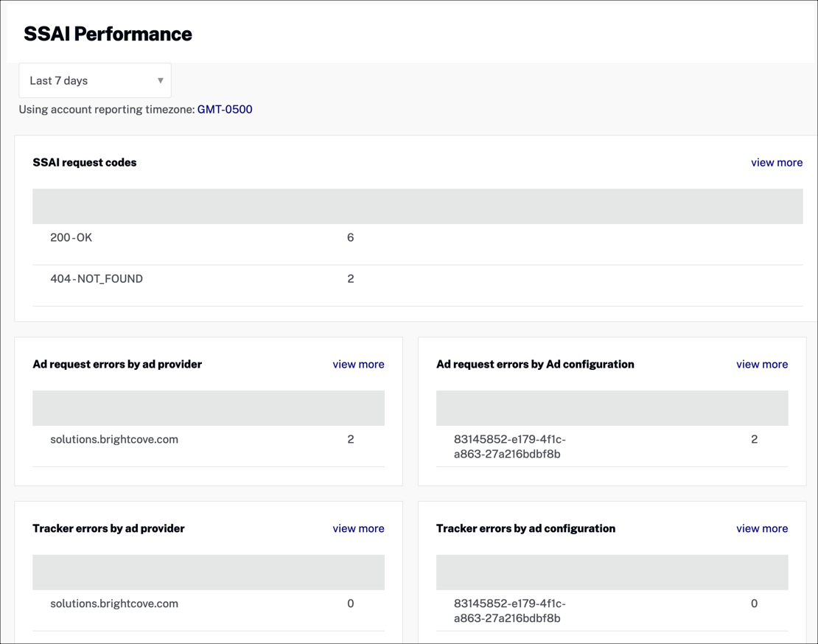Click view more for Tracker errors by ad configuration
Screen dimensions: 818x644
(x=762, y=528)
